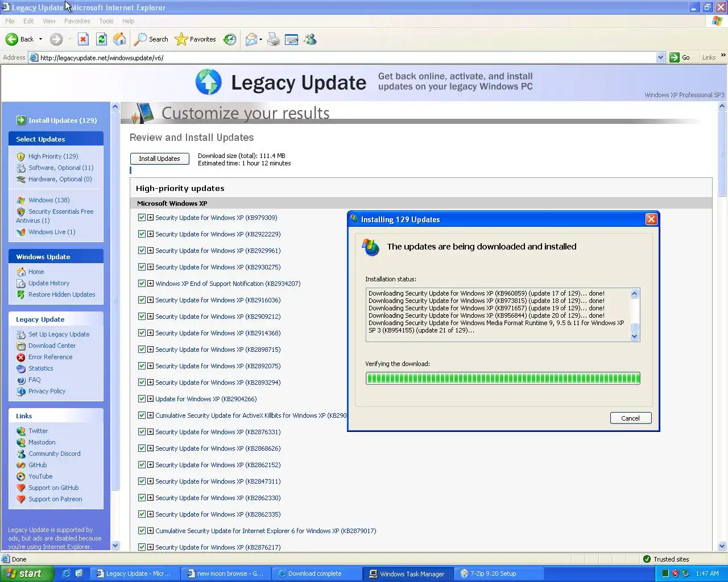
Task: Click the Security Essentials shield icon
Action: pyautogui.click(x=21, y=211)
